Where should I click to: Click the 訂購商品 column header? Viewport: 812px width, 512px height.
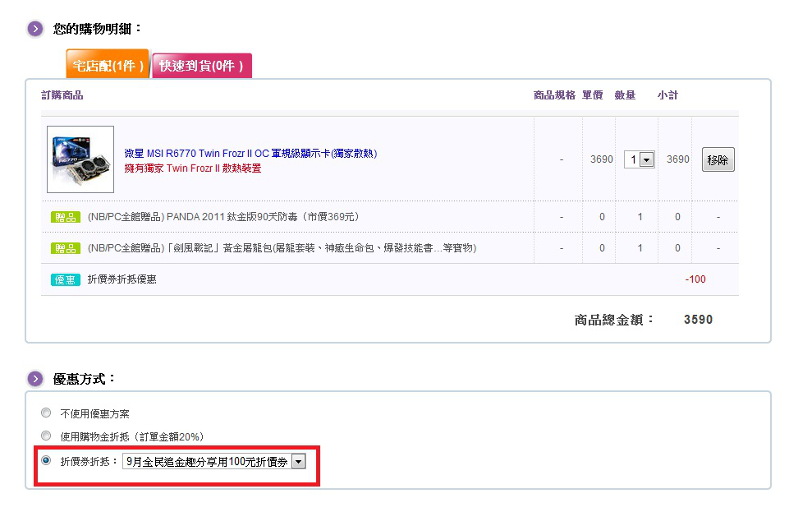(62, 95)
